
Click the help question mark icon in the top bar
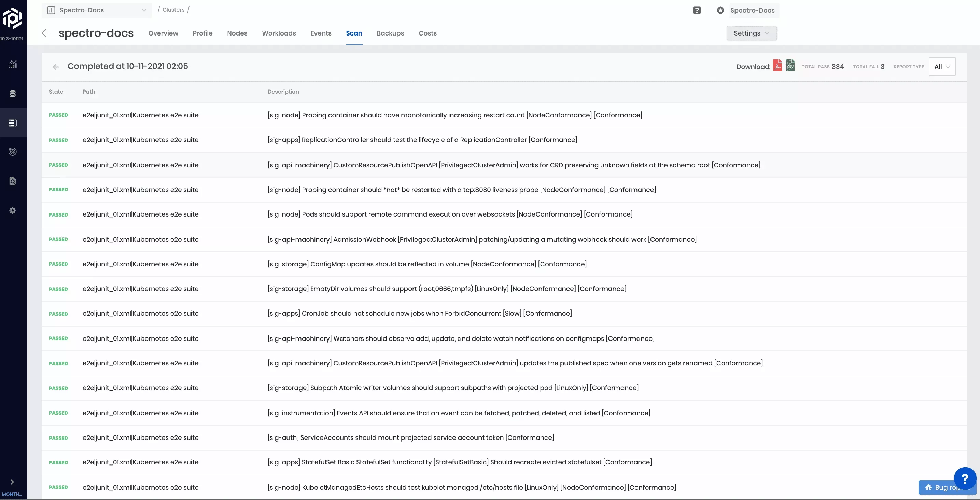click(x=697, y=10)
